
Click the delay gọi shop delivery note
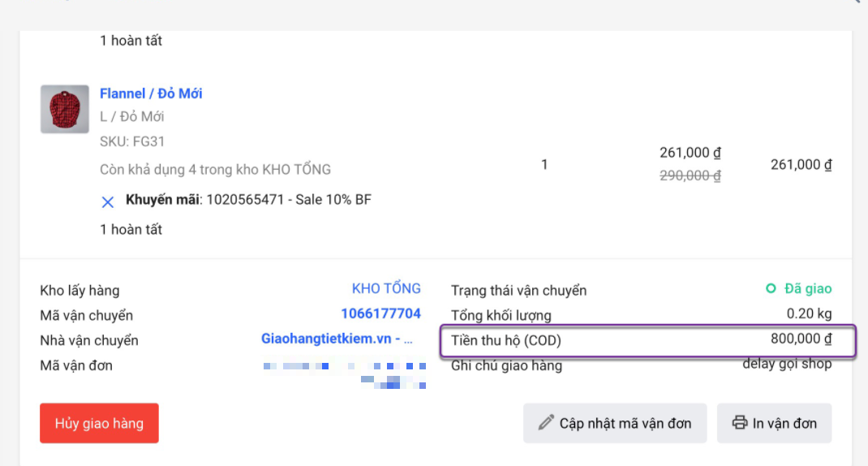click(787, 364)
